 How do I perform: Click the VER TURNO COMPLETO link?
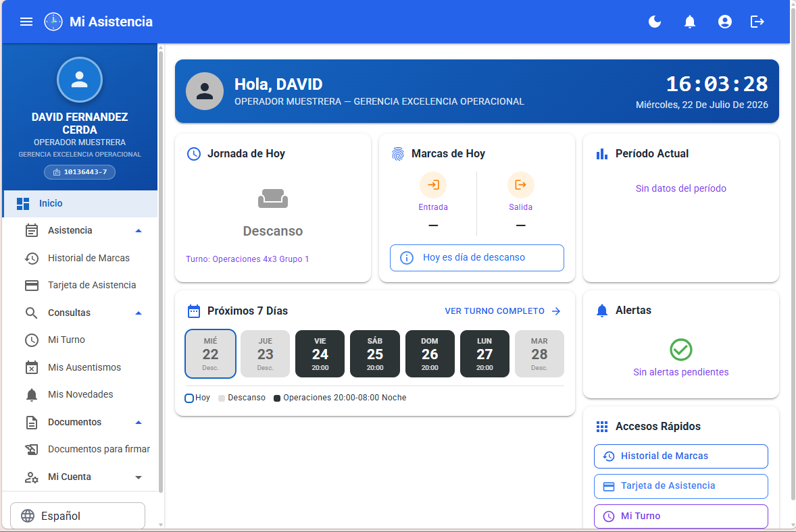[503, 311]
